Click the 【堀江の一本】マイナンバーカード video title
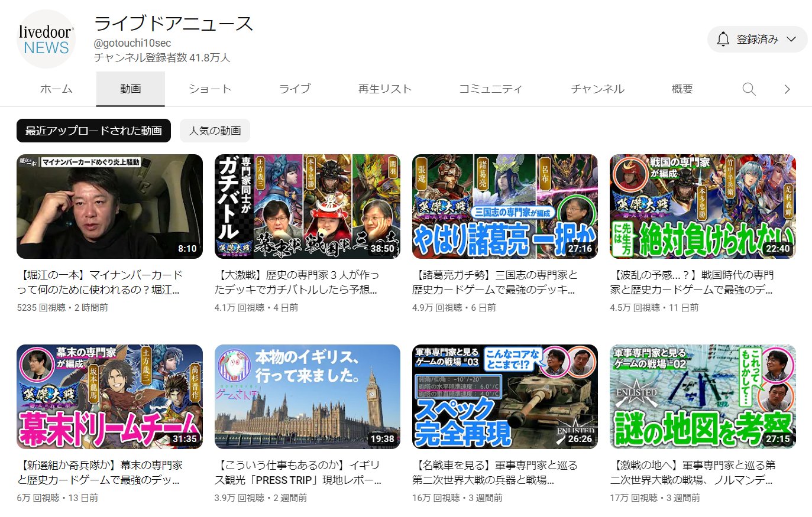 coord(101,282)
